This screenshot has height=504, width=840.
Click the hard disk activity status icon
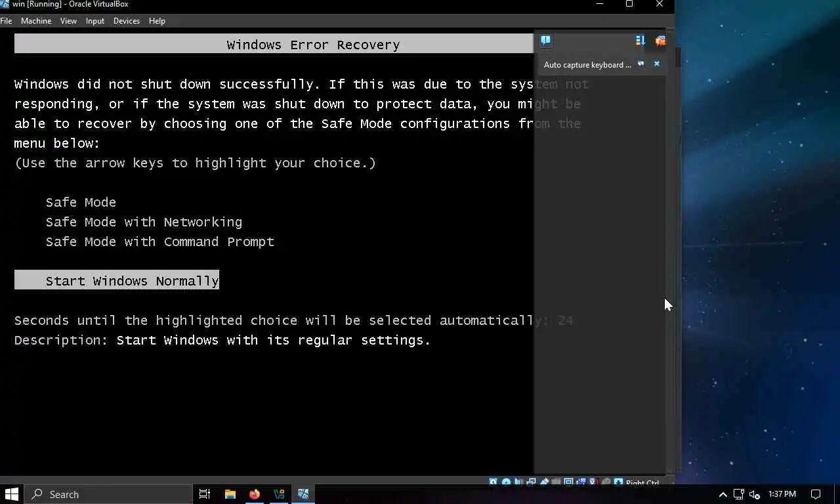point(493,482)
